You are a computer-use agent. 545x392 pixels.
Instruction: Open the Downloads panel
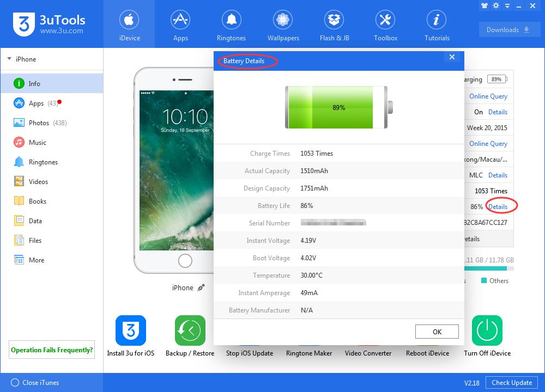(509, 29)
